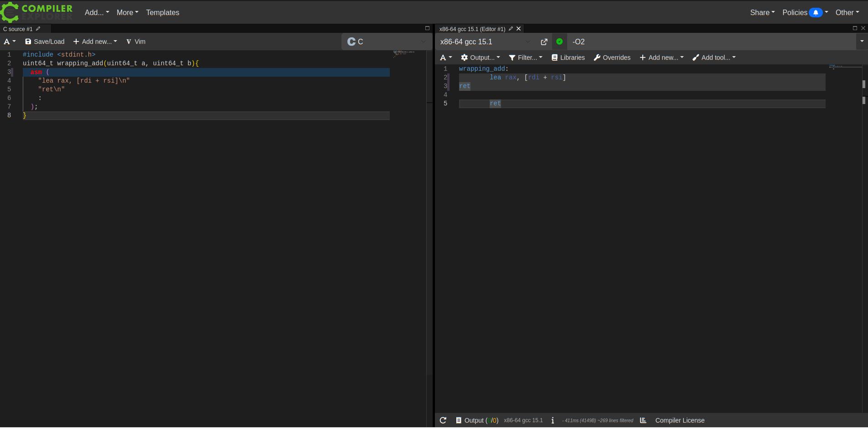The width and height of the screenshot is (868, 429).
Task: Select the x86-64 gcc 15.1 compiler dropdown
Action: 486,42
